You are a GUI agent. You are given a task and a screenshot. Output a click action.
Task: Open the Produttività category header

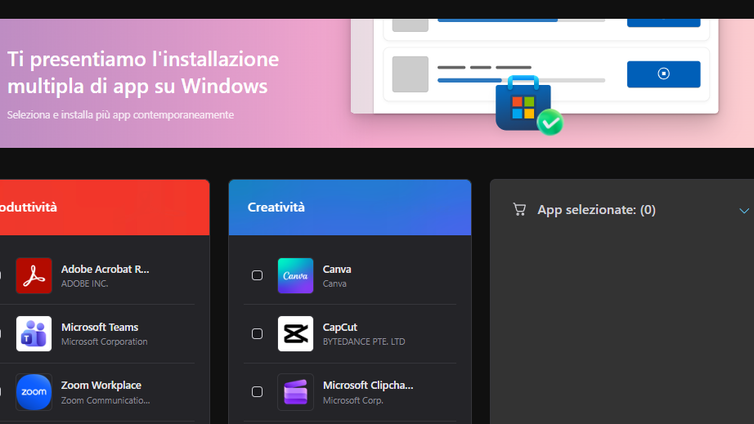point(104,207)
